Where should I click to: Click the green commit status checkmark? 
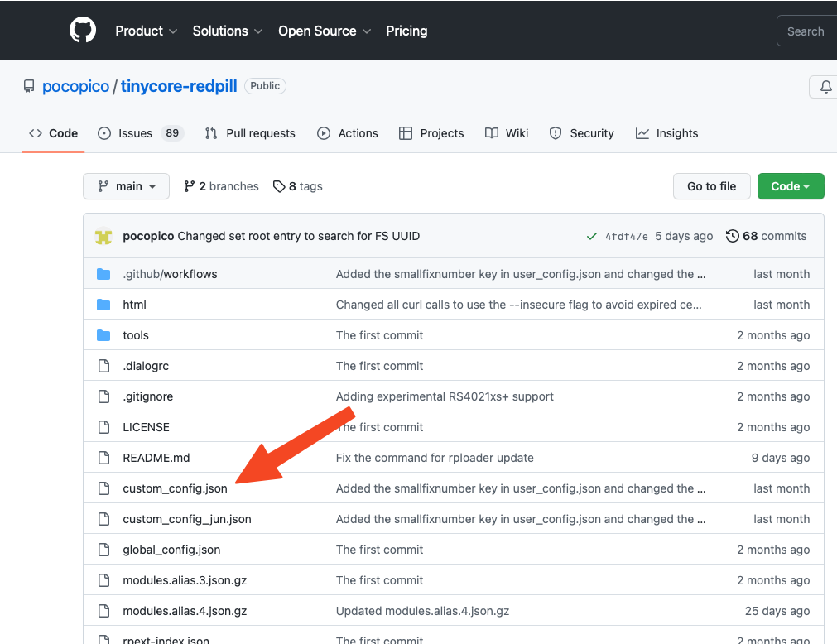pos(591,236)
